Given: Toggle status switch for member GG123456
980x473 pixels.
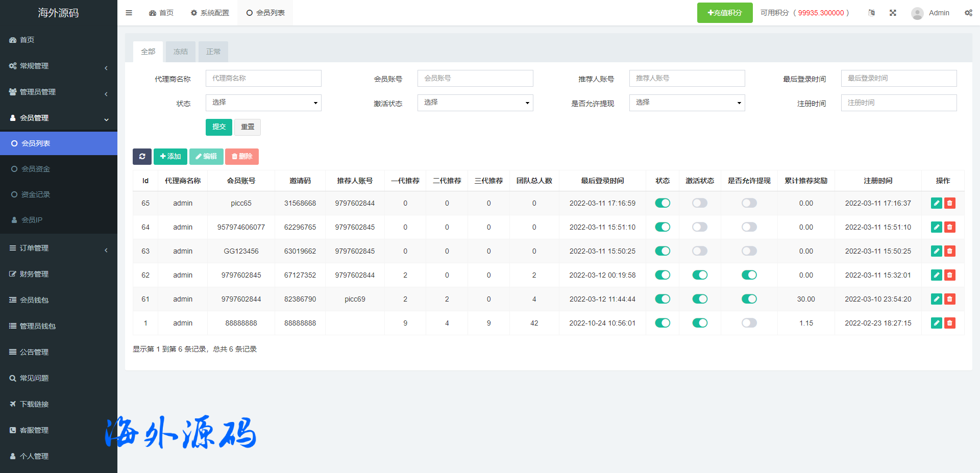Looking at the screenshot, I should (x=663, y=251).
